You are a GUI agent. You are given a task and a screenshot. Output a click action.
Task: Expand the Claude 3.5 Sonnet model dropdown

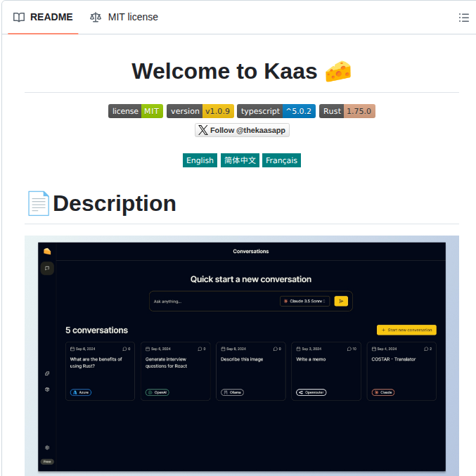(304, 301)
